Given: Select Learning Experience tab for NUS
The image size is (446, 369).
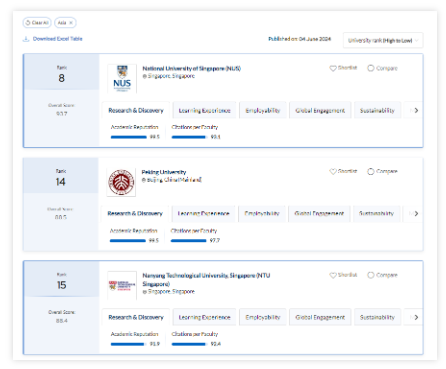Looking at the screenshot, I should pos(204,111).
